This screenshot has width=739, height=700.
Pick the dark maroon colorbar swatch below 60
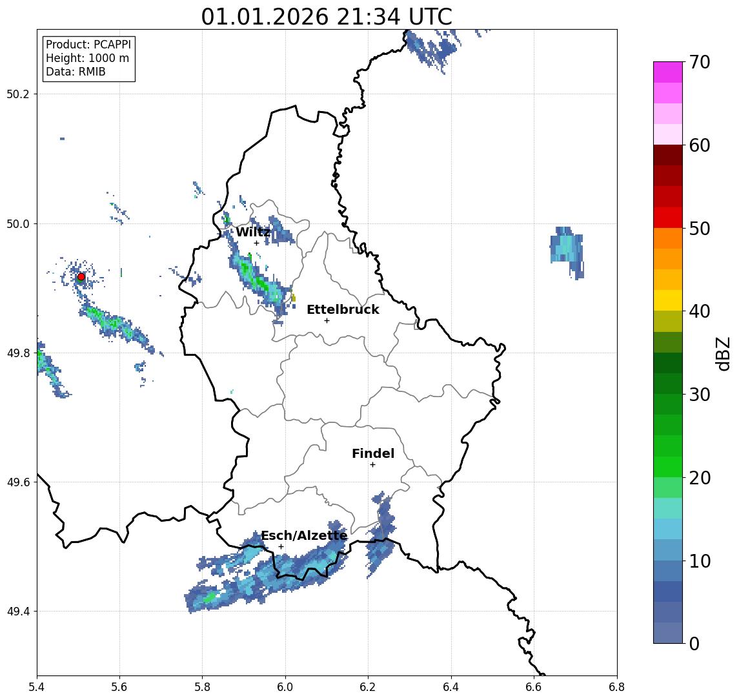(668, 155)
